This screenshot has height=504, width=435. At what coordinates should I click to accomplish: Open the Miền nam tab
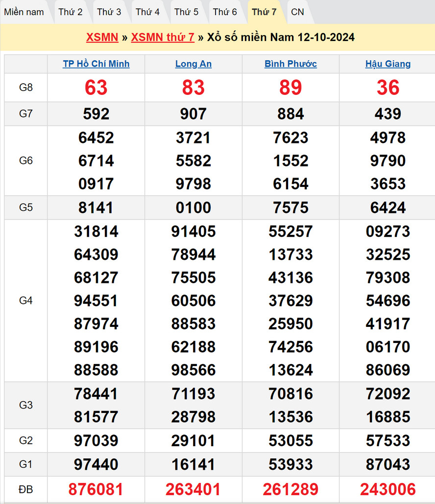[x=24, y=12]
